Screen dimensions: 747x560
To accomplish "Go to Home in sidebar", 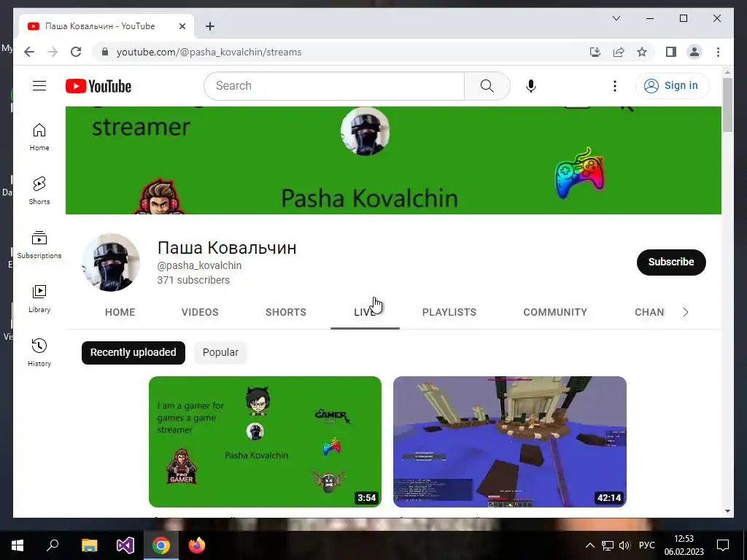I will (39, 137).
